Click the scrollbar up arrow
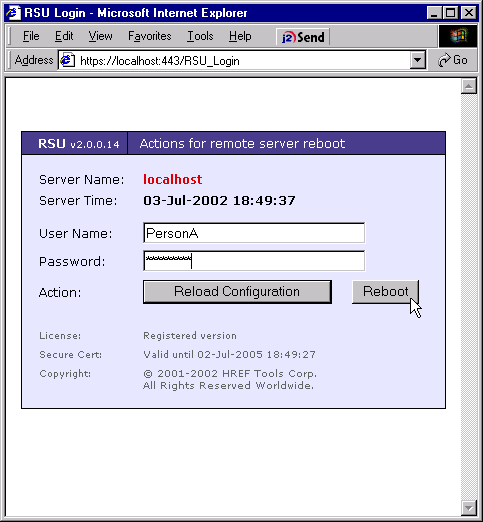 click(469, 87)
